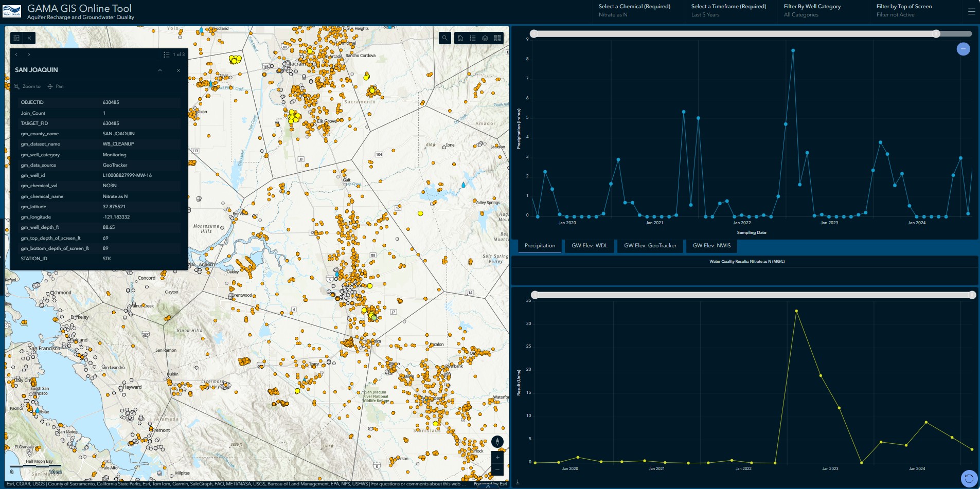
Task: Go to the next popup feature
Action: click(29, 55)
